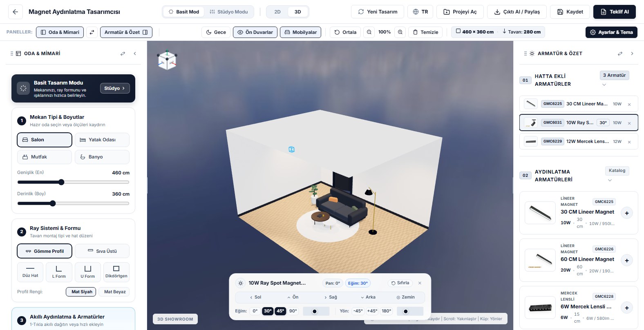Toggle Oda & Mimari panel
Screen dimensions: 644x330
[60, 32]
